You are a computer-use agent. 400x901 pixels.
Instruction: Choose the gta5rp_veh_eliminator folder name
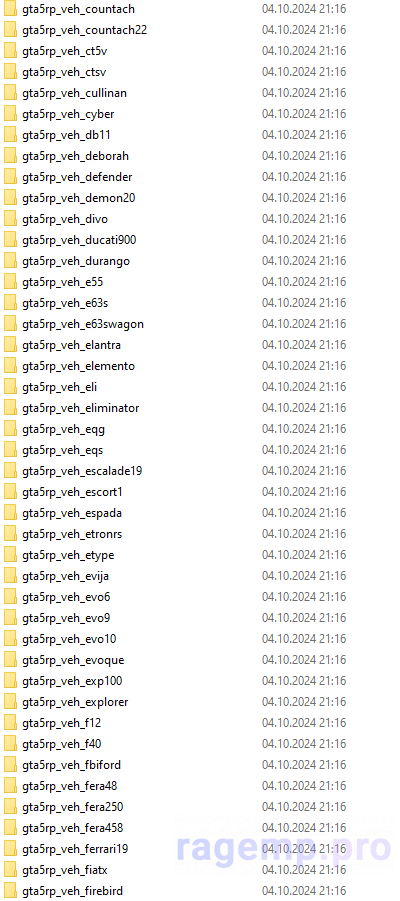pyautogui.click(x=80, y=408)
